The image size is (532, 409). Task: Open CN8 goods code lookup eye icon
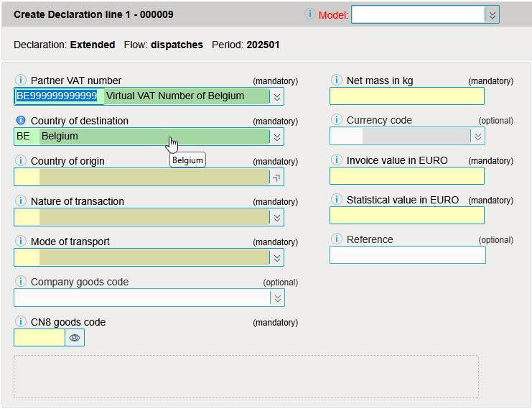pos(75,338)
